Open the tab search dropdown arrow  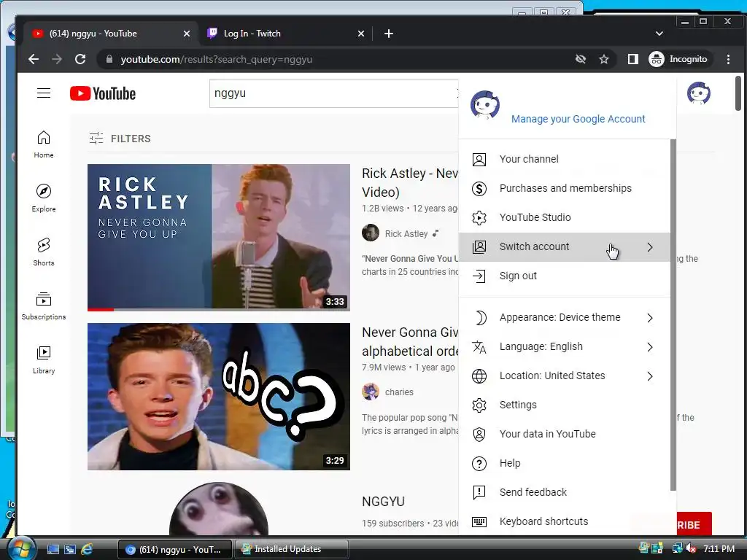pos(659,34)
